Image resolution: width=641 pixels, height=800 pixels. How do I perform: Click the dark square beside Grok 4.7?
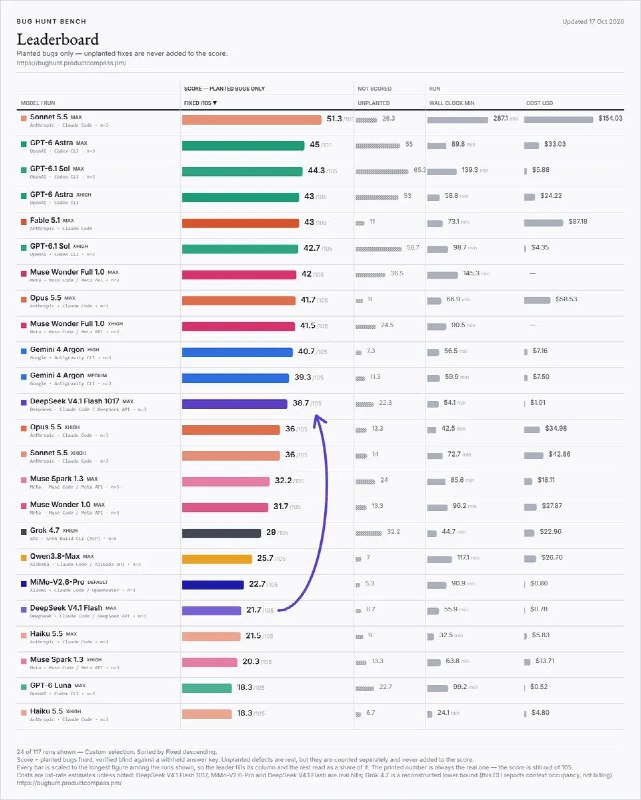click(23, 532)
